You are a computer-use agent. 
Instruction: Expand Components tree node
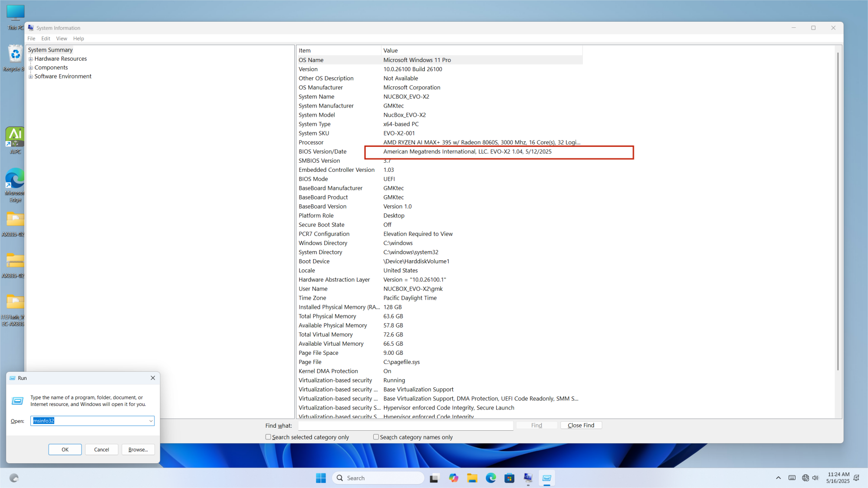click(31, 68)
